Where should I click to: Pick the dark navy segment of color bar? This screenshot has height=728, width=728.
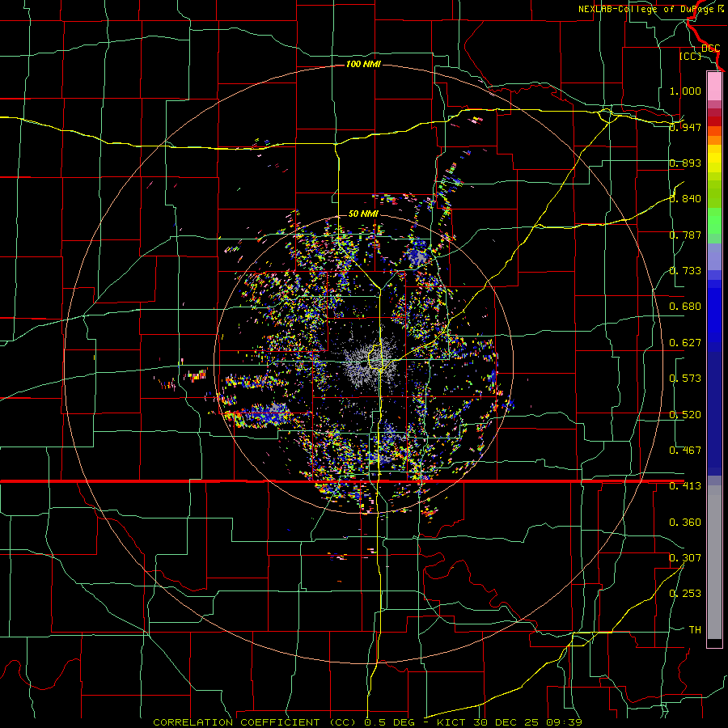[714, 408]
